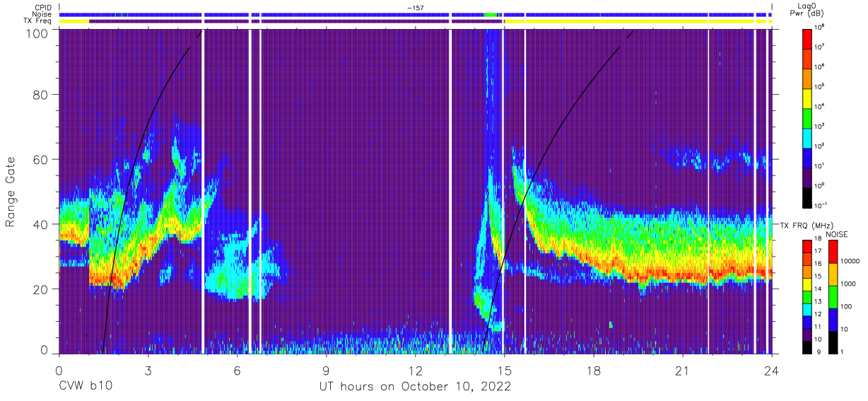The image size is (868, 401).
Task: Click the "12" tick label on the time axis
Action: coord(415,370)
